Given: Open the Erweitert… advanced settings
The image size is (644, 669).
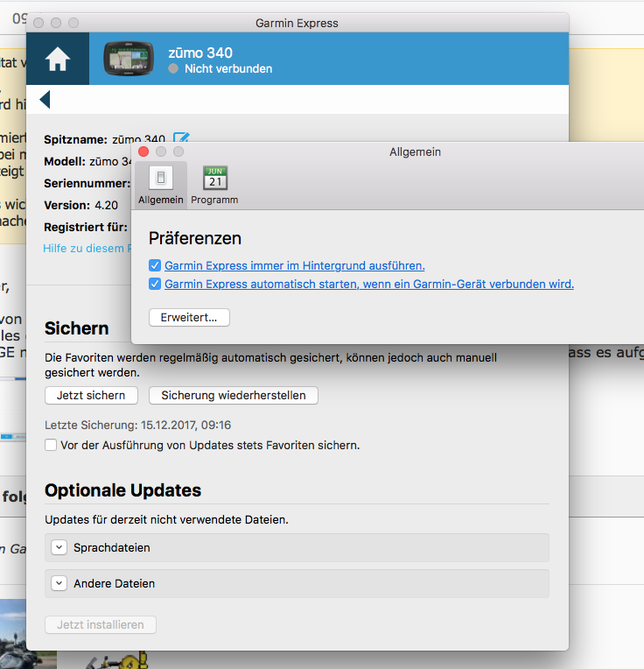Looking at the screenshot, I should (x=189, y=317).
